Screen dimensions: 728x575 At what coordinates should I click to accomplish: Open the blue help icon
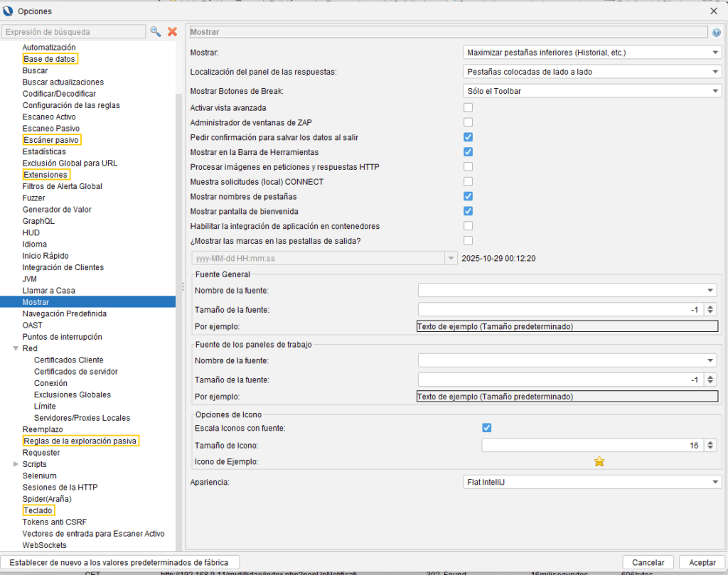tap(716, 33)
